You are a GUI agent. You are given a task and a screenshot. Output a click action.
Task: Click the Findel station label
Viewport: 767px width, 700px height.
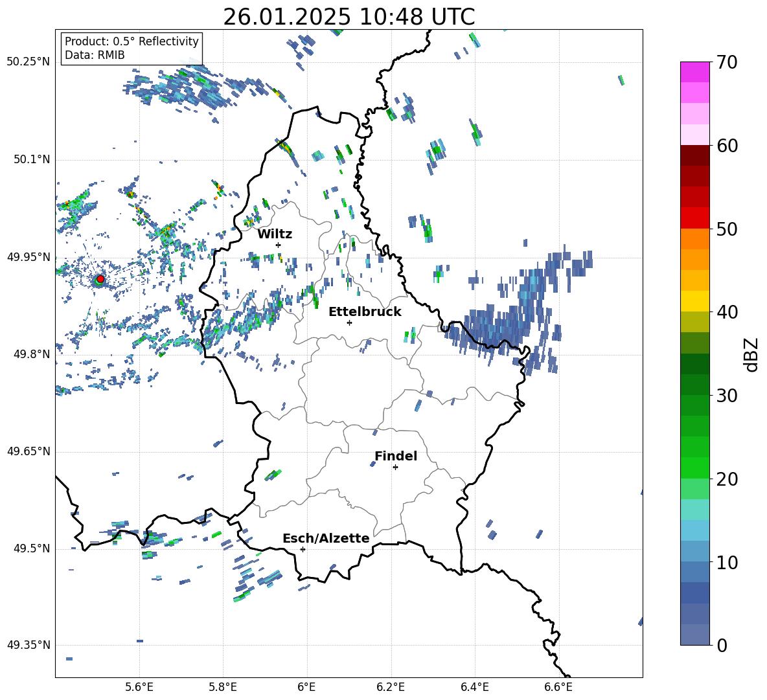pos(396,456)
